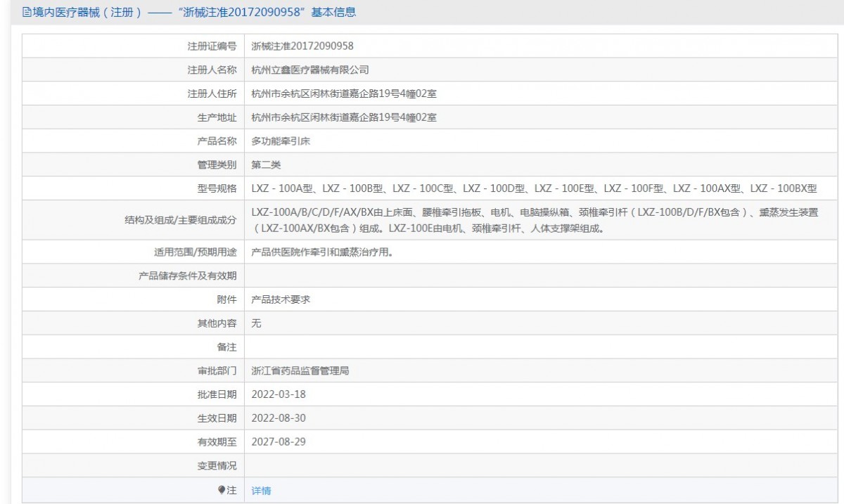This screenshot has width=844, height=504.
Task: Click the address value in the 注册人住所 row
Action: pyautogui.click(x=344, y=93)
